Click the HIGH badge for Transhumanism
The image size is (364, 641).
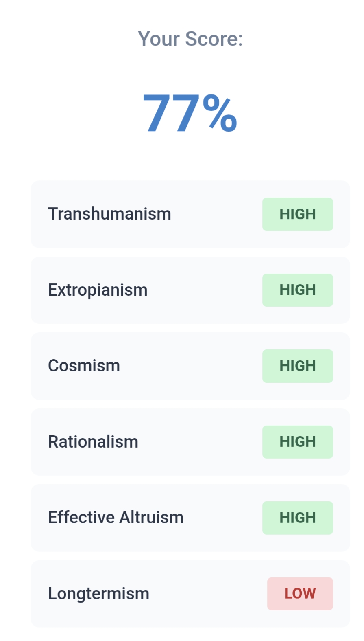point(297,214)
